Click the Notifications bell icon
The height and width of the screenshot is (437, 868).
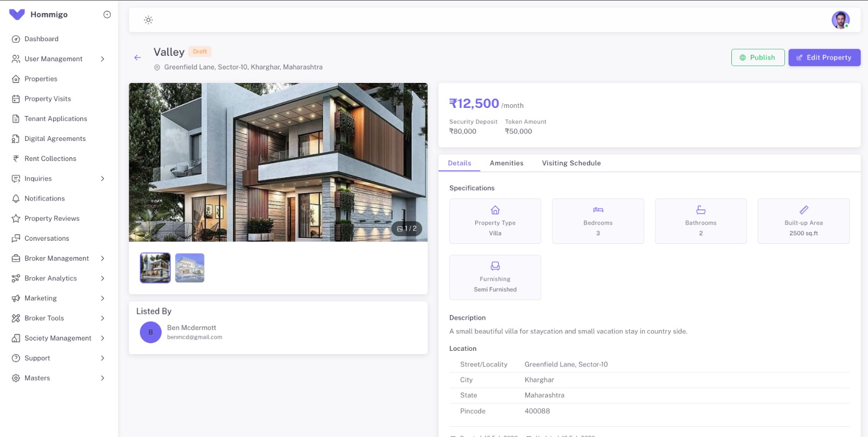[x=16, y=198]
